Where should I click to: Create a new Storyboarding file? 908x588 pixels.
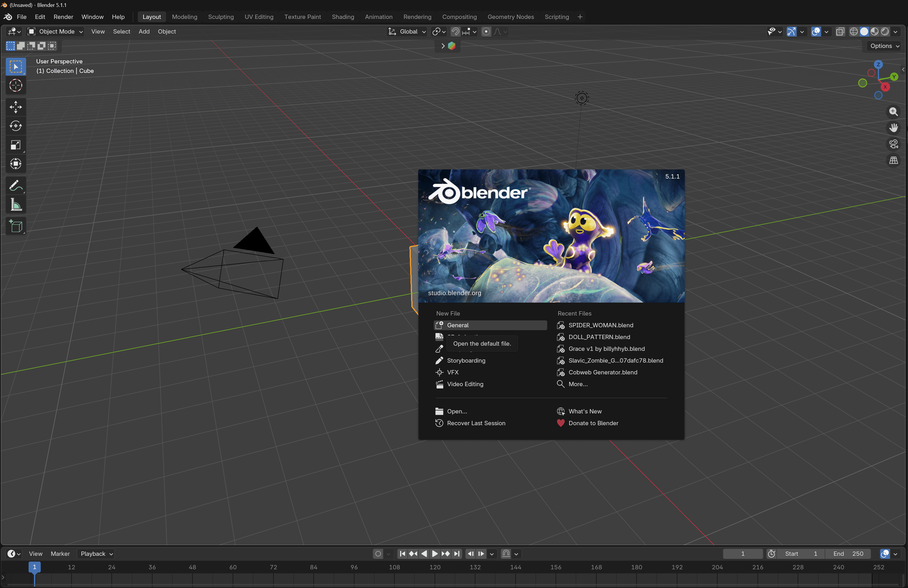(x=490, y=361)
